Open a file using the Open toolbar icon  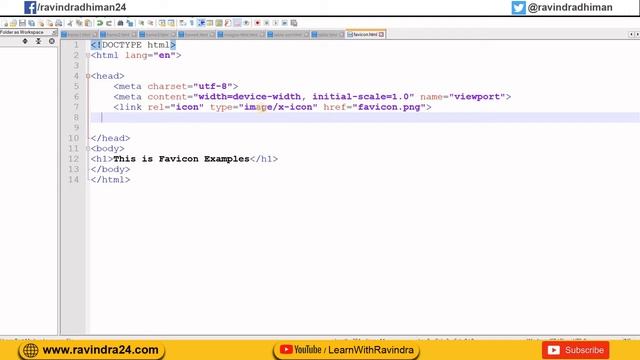[x=13, y=23]
